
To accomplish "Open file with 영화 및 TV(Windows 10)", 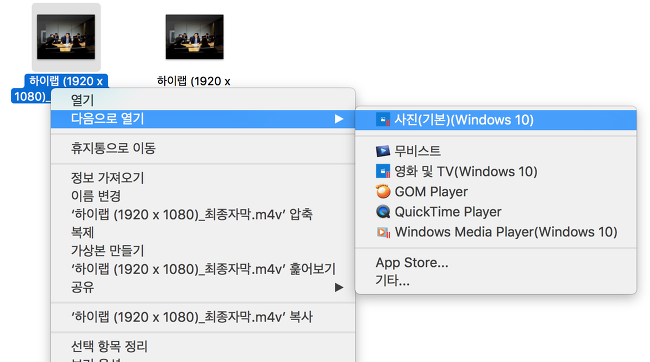I will (x=496, y=171).
